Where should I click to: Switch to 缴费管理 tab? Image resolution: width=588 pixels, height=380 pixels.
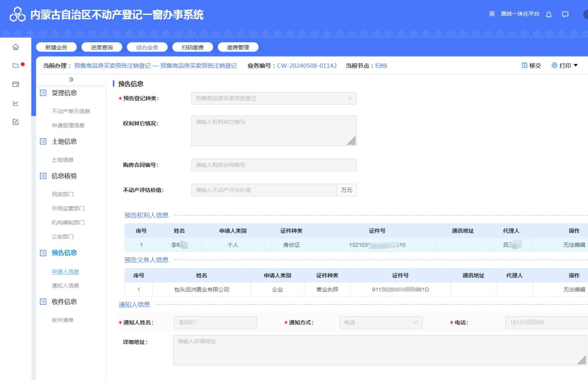pyautogui.click(x=238, y=47)
